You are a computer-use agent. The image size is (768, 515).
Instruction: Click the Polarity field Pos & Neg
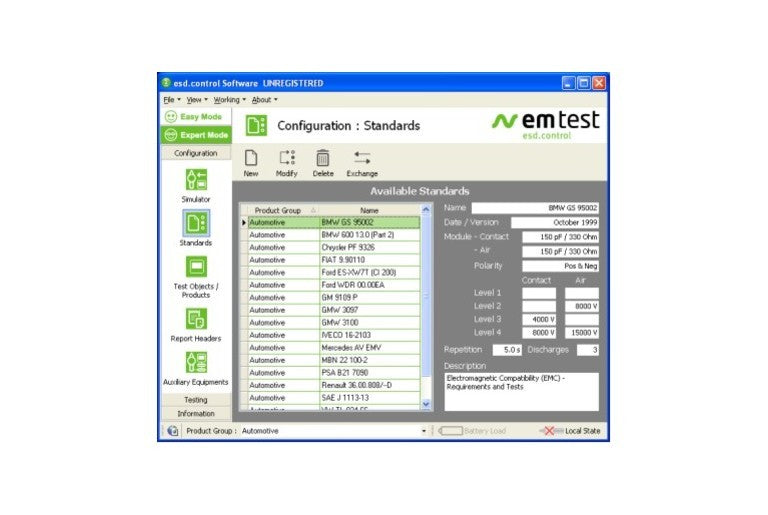click(560, 266)
